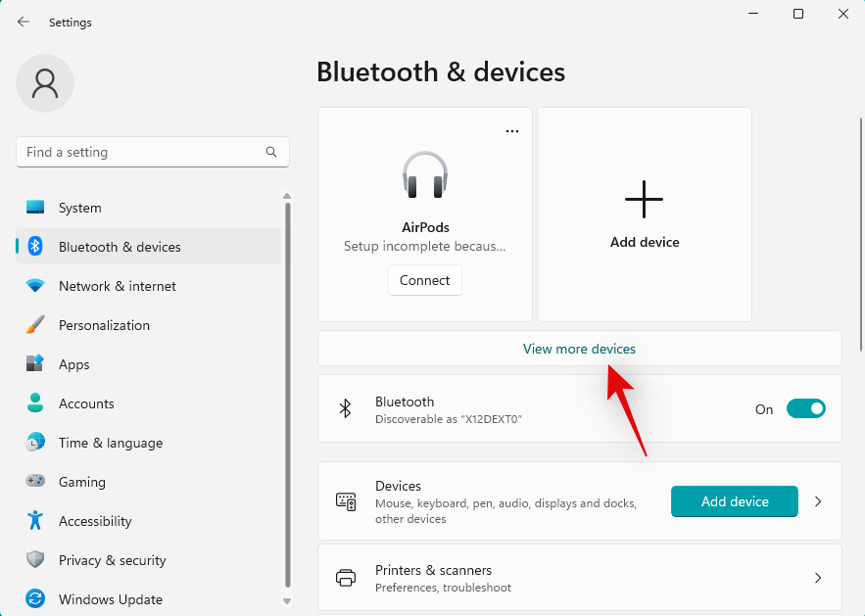Click sidebar scrollbar down arrow
865x616 pixels.
click(287, 601)
